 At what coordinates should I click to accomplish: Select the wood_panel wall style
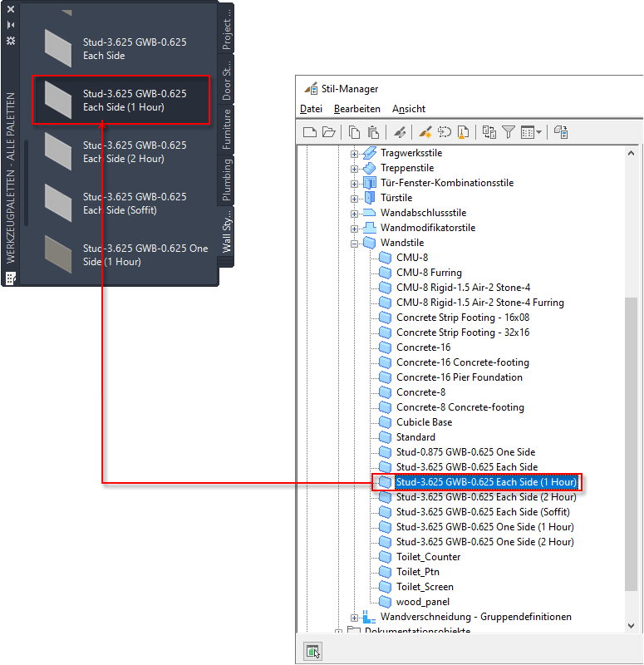[x=423, y=602]
